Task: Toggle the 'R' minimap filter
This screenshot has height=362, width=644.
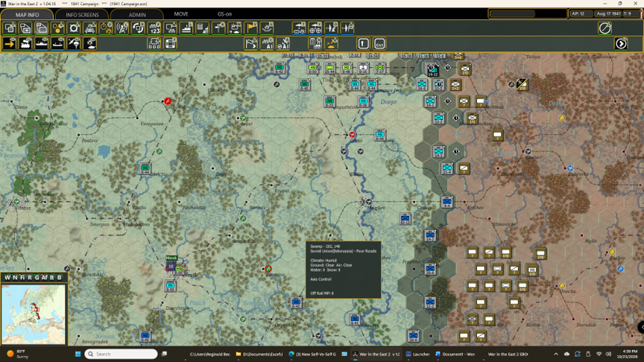Action: tap(30, 277)
